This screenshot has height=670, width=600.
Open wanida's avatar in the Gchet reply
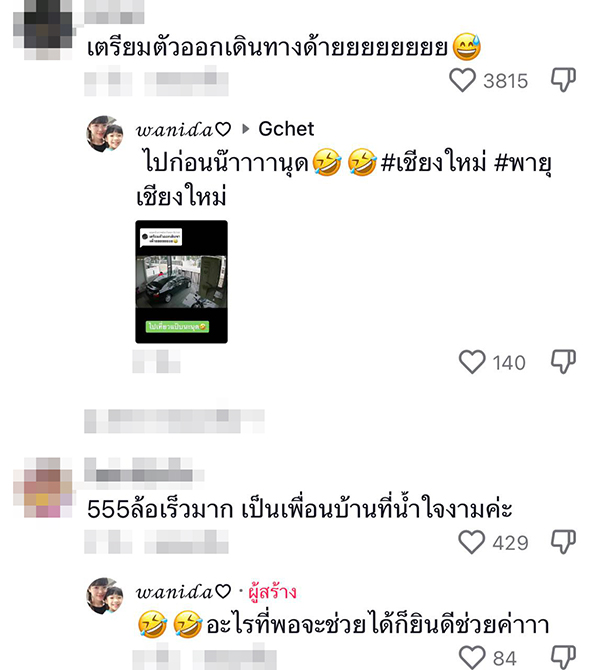click(x=105, y=134)
